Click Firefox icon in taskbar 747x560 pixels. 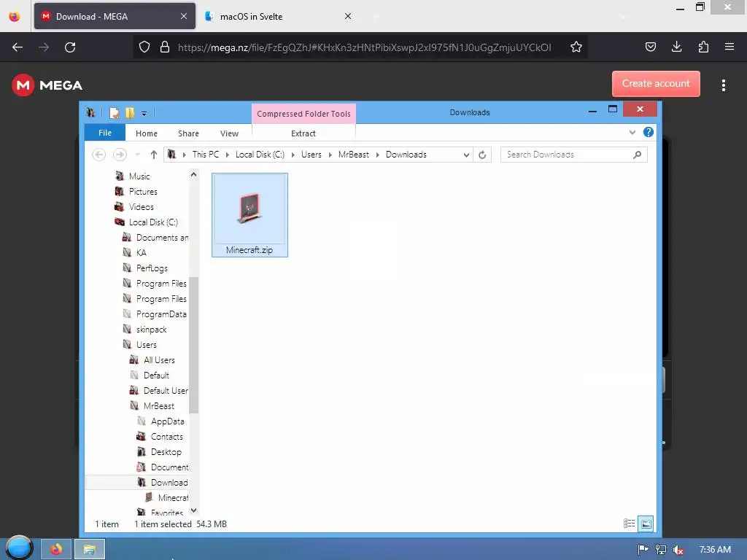(56, 549)
